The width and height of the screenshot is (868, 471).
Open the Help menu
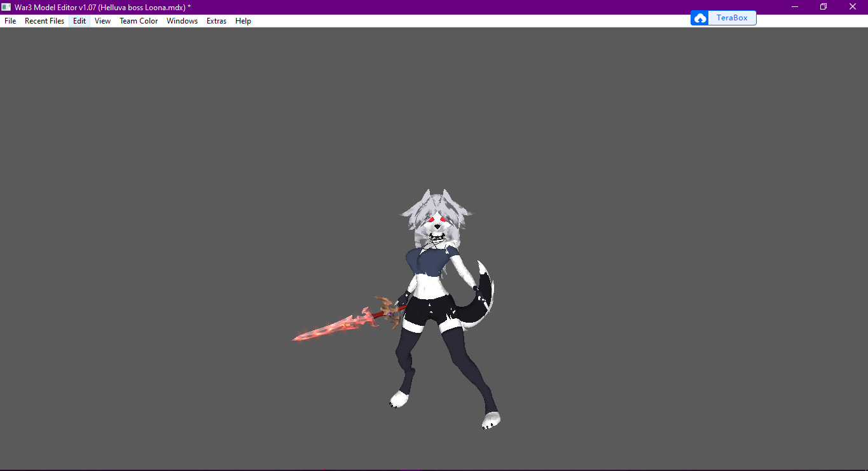tap(243, 21)
